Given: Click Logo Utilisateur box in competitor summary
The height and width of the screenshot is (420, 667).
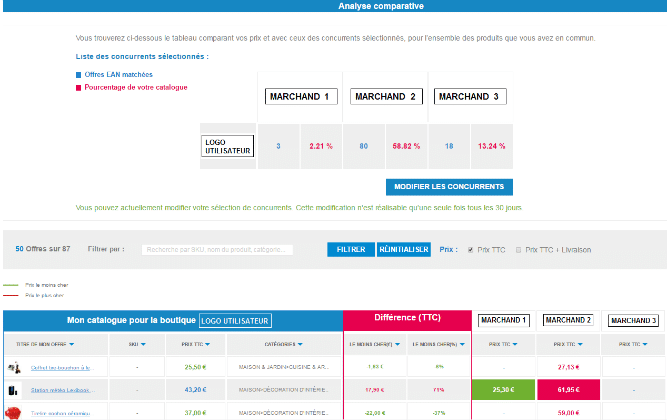Looking at the screenshot, I should 228,146.
